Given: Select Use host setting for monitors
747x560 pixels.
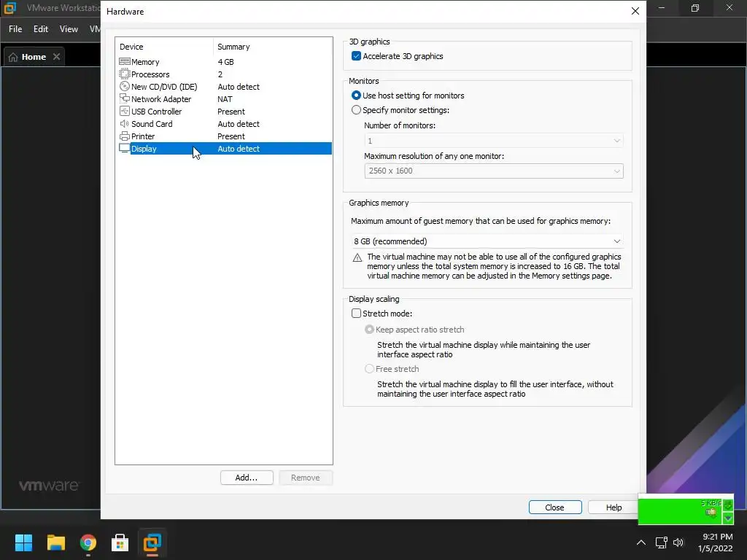Looking at the screenshot, I should click(x=356, y=96).
